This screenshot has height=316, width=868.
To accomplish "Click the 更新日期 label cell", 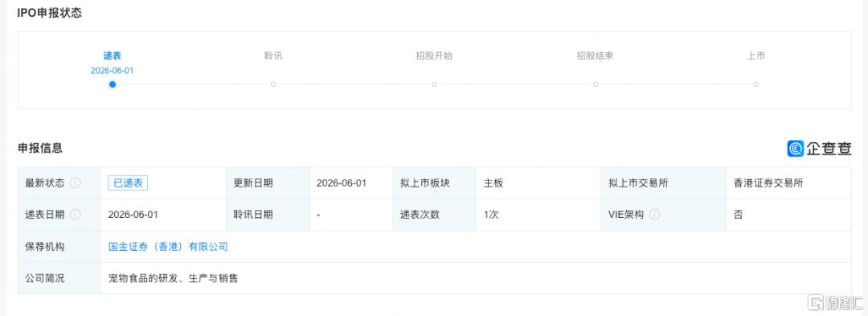I will click(x=268, y=183).
